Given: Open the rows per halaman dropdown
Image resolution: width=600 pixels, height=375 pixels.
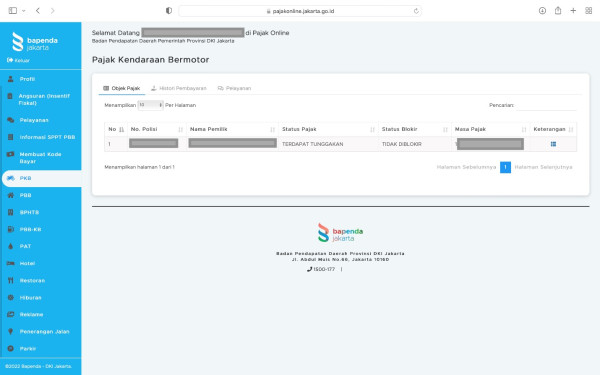Looking at the screenshot, I should pos(150,105).
